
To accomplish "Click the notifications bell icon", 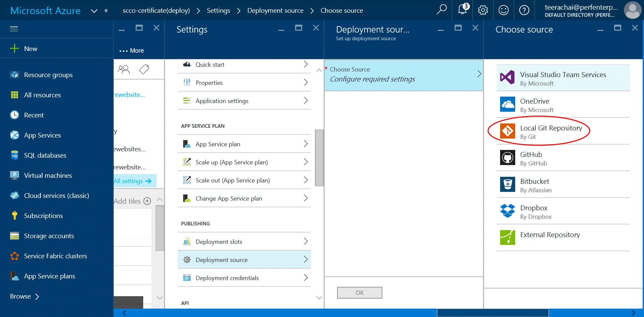I will (463, 10).
